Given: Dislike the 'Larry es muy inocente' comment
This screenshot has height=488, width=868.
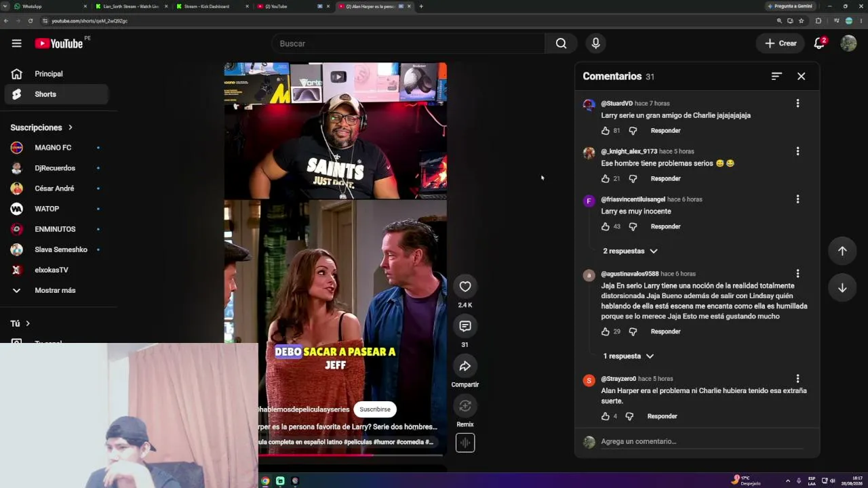Looking at the screenshot, I should tap(633, 227).
